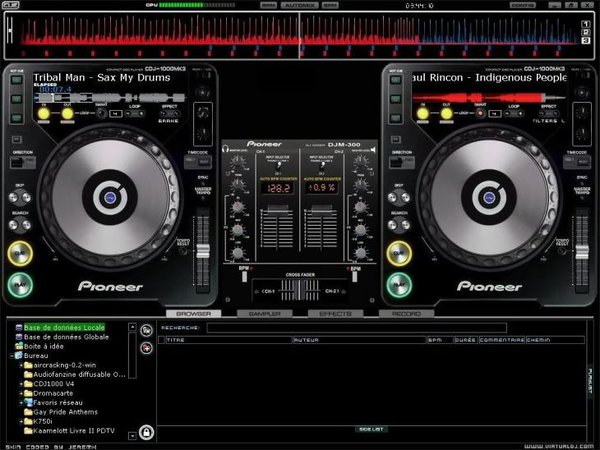Open the Boite à idée item
This screenshot has height=450, width=600.
tap(44, 346)
